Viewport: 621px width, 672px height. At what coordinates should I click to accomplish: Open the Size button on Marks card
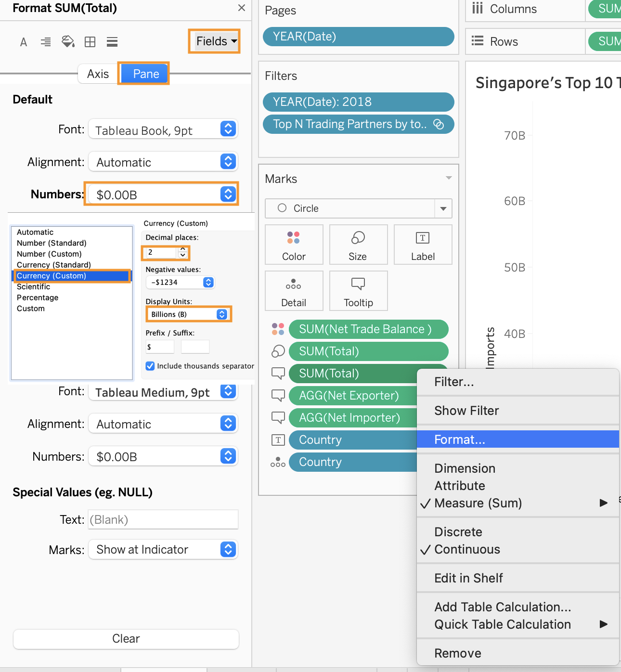point(358,245)
